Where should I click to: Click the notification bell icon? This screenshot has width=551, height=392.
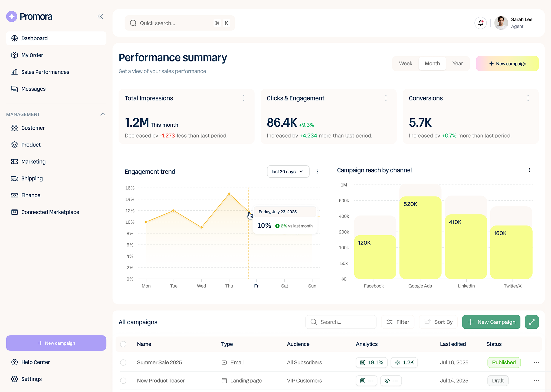pos(480,23)
